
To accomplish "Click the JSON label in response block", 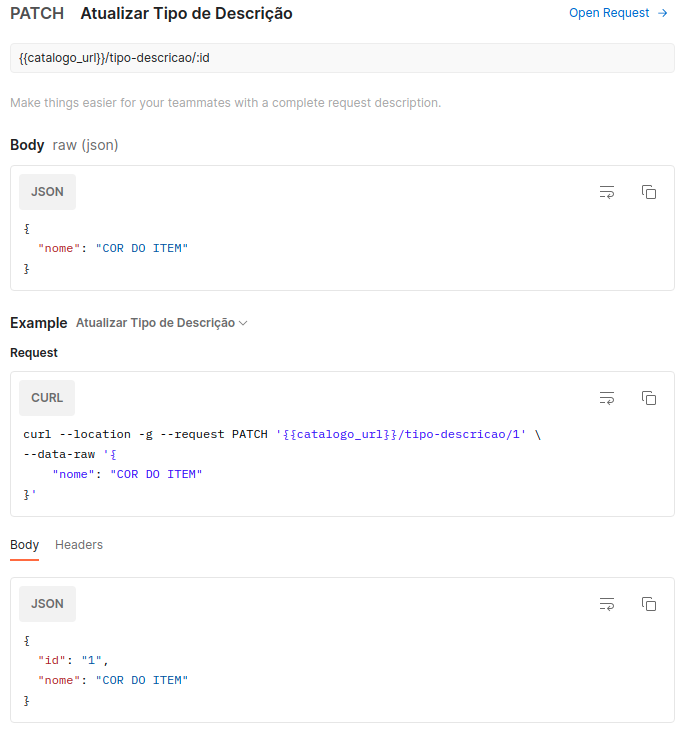I will click(x=47, y=604).
